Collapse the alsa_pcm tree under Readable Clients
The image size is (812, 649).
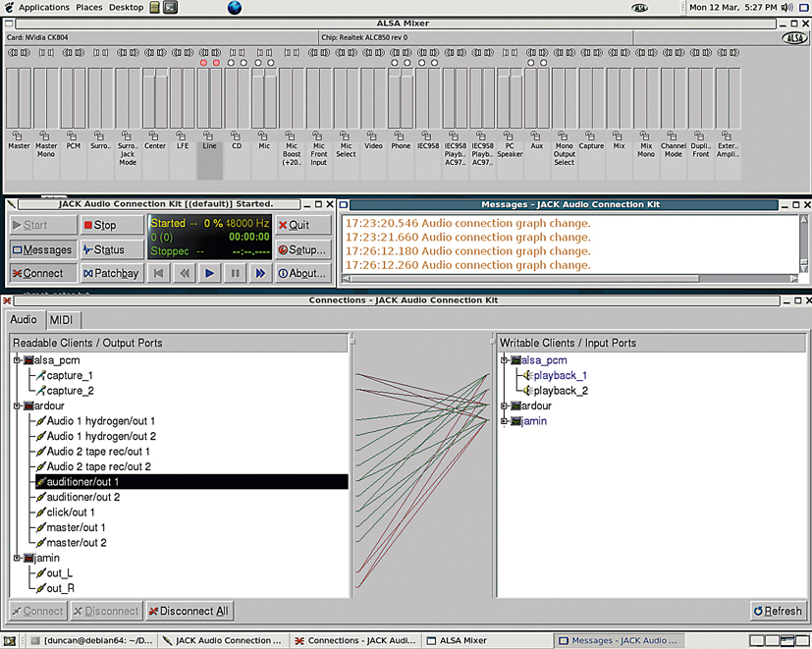[16, 359]
